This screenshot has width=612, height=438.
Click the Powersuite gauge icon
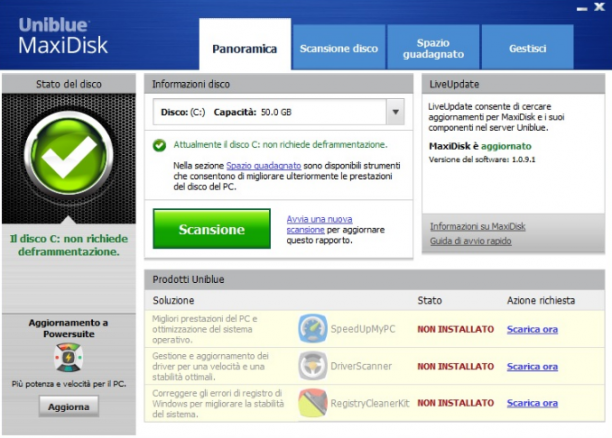(68, 357)
